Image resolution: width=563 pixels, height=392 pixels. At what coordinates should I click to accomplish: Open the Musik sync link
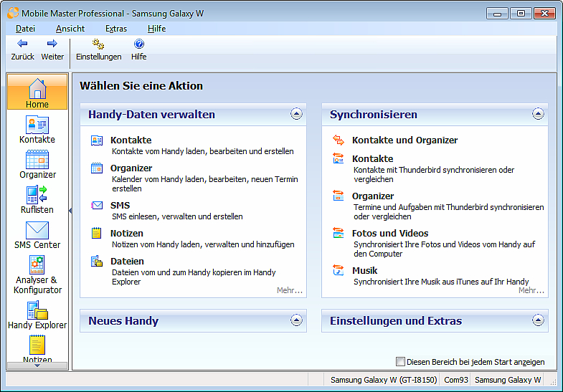point(364,271)
